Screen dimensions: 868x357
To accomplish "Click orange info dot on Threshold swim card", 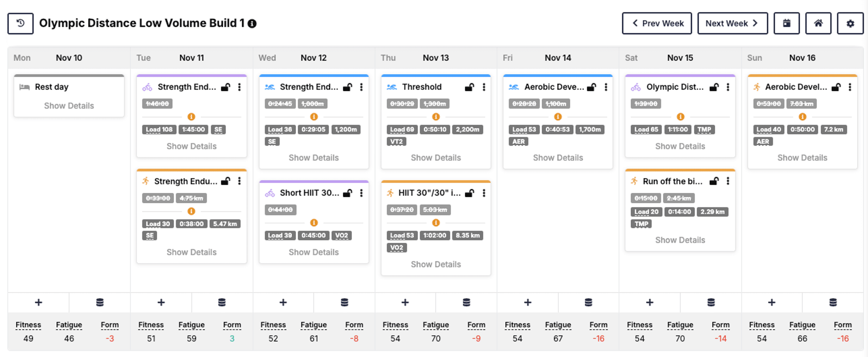I will [436, 117].
